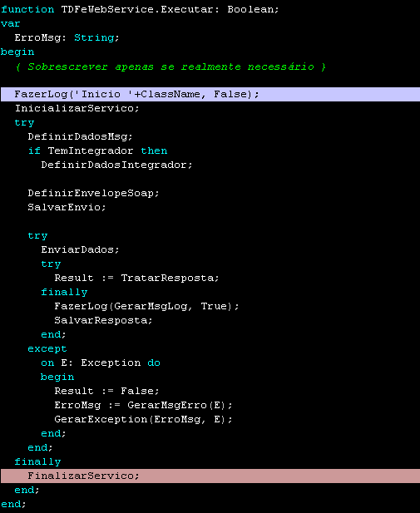Viewport: 420px width, 513px height.
Task: Click the SalvarResposta statement
Action: (103, 320)
